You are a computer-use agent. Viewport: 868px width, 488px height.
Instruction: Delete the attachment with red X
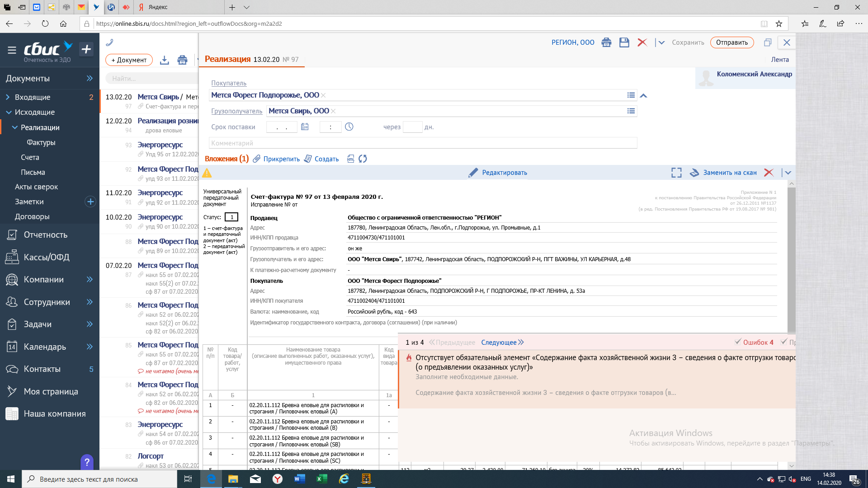769,173
